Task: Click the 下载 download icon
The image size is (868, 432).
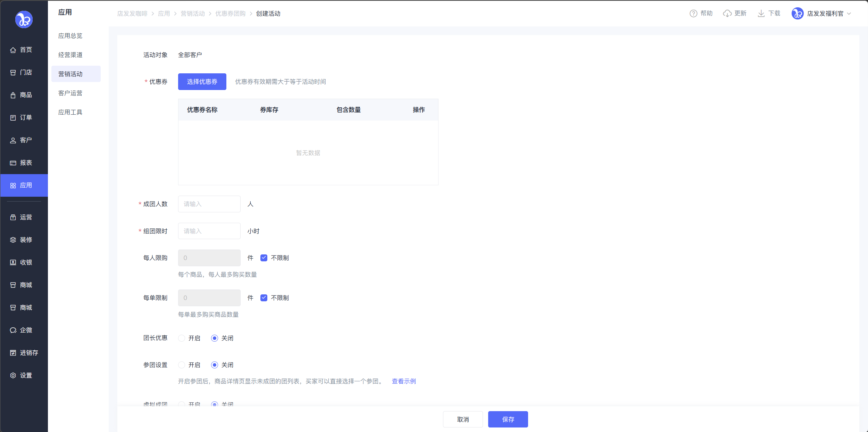Action: point(761,14)
